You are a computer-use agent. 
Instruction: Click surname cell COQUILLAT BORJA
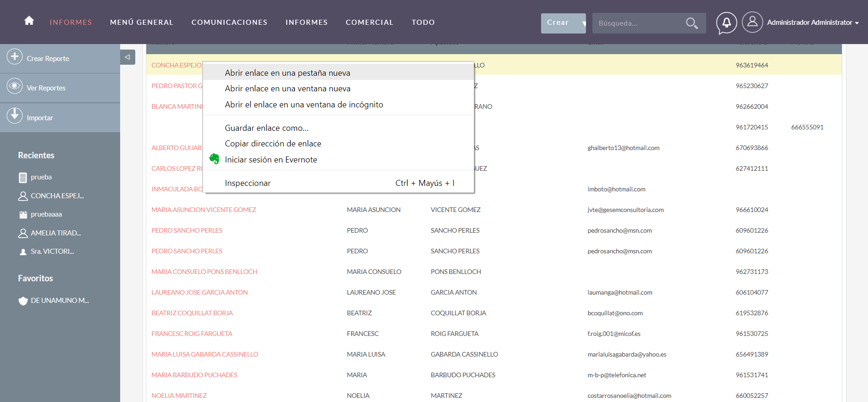point(458,313)
